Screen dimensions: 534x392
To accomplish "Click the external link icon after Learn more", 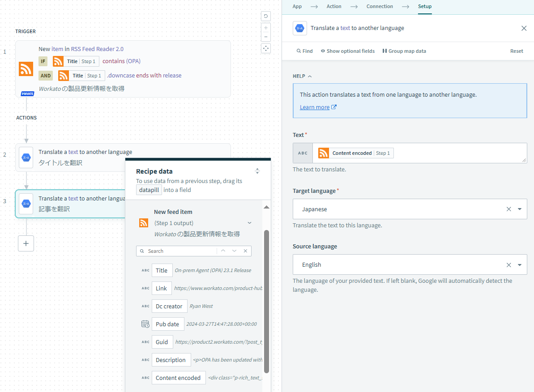I will tap(334, 107).
